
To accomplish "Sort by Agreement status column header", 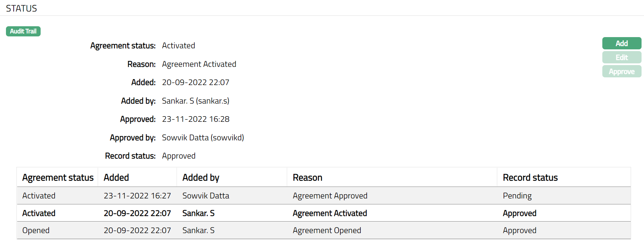I will point(58,178).
